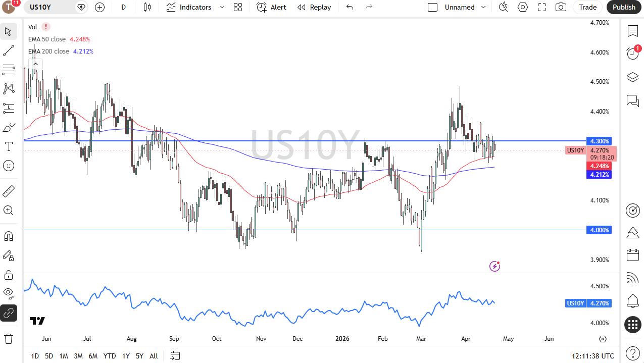Screen dimensions: 644x363
Task: Expand the manage layouts dropdown arrow
Action: click(x=483, y=7)
